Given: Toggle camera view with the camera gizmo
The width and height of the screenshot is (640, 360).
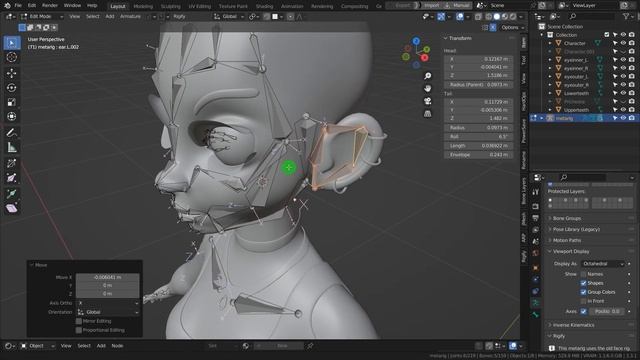Looking at the screenshot, I should 427,101.
